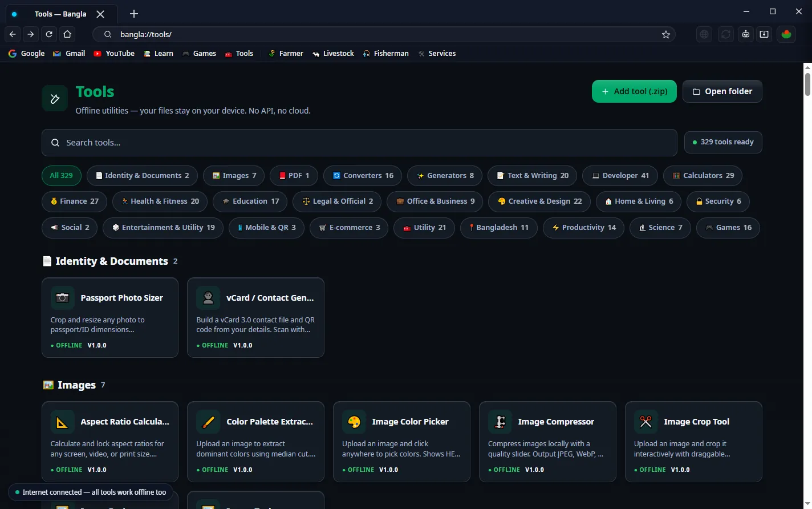This screenshot has height=509, width=812.
Task: Bookmark this page with the star icon
Action: [x=665, y=34]
